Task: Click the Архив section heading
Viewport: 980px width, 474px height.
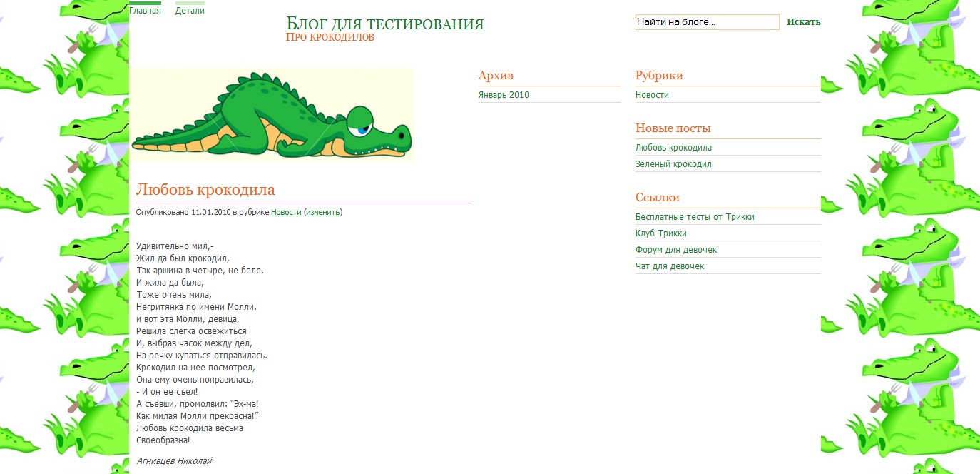Action: click(496, 76)
